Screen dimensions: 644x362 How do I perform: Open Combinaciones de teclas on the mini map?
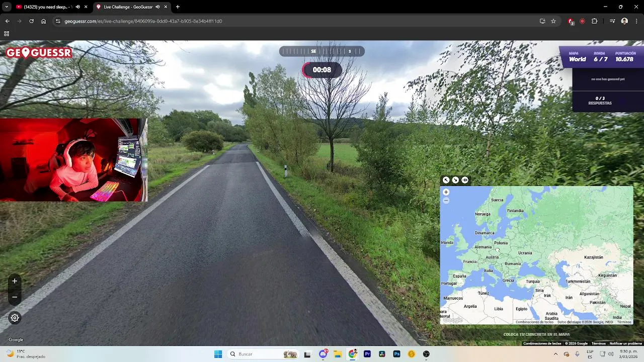(534, 322)
